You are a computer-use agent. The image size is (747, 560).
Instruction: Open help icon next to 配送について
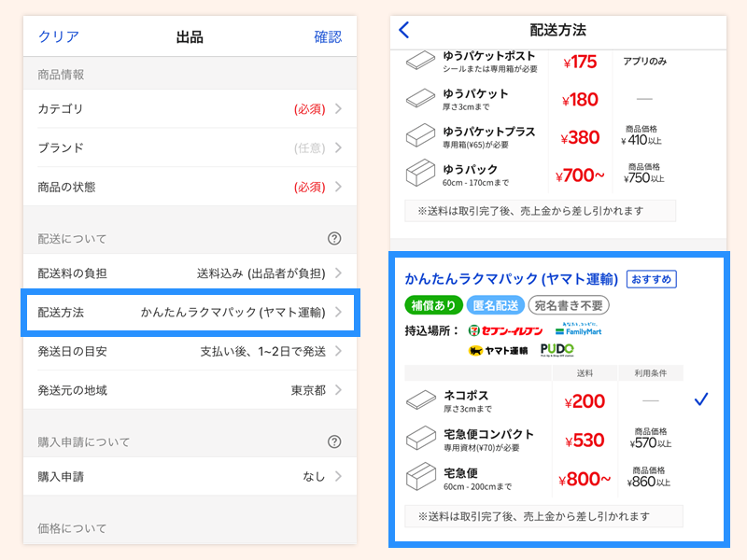point(334,238)
